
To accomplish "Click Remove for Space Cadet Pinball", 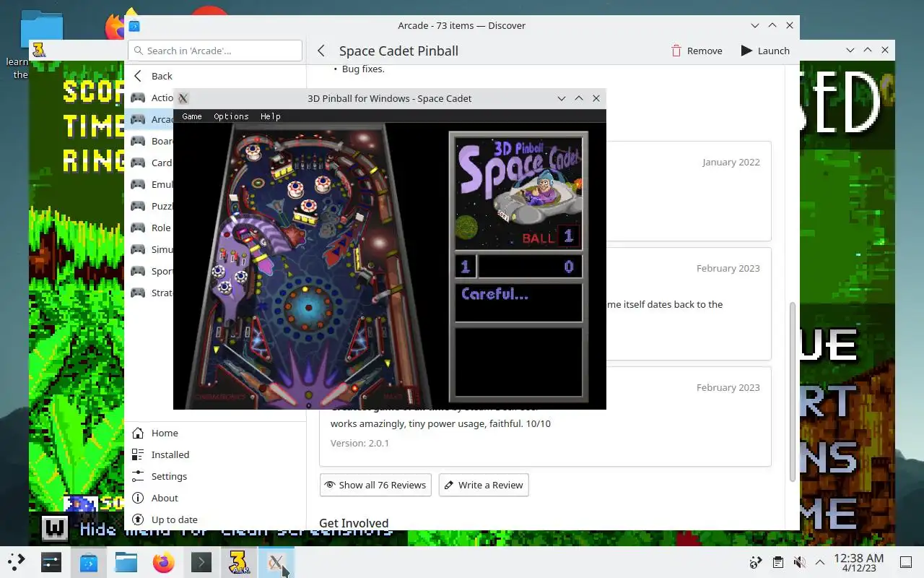I will tap(697, 51).
